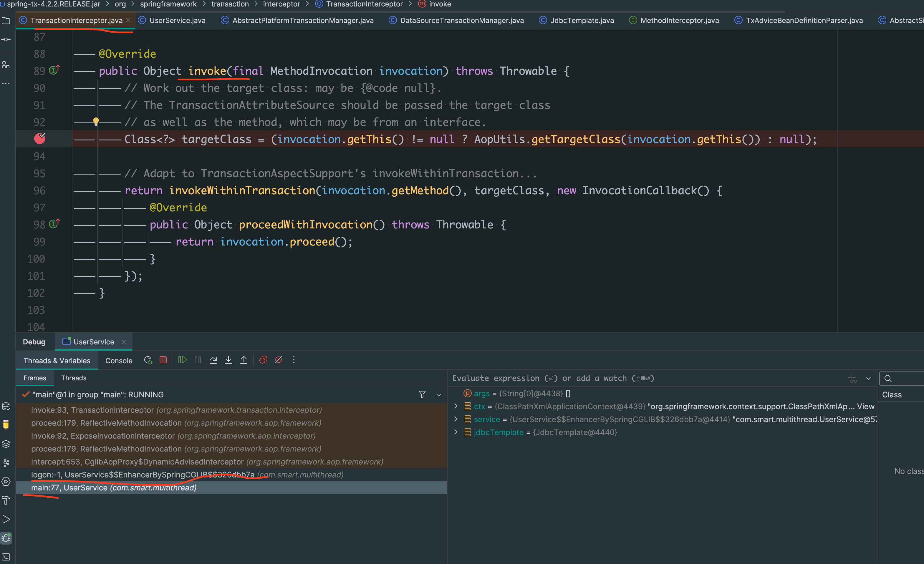The height and width of the screenshot is (564, 924).
Task: Stop the debug session
Action: pos(163,360)
